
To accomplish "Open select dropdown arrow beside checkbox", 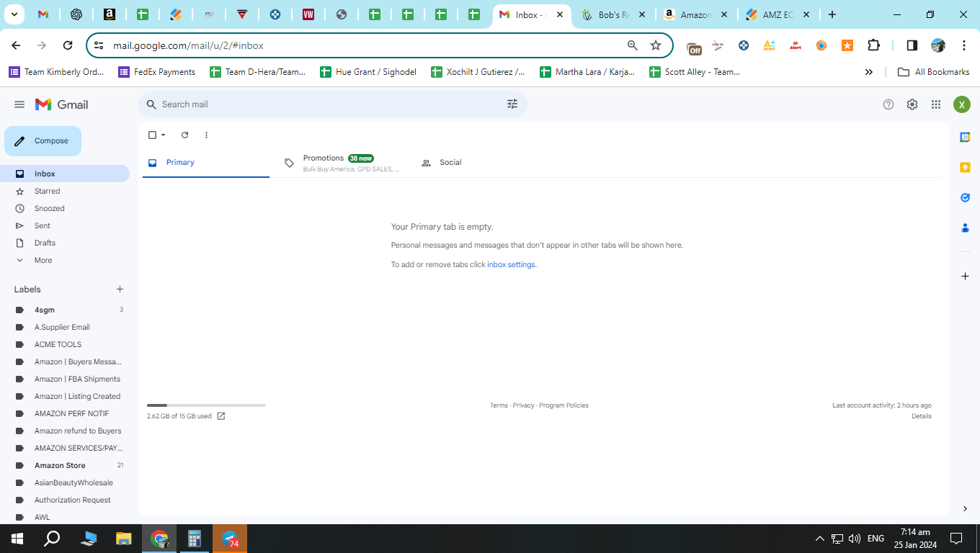I will click(164, 135).
